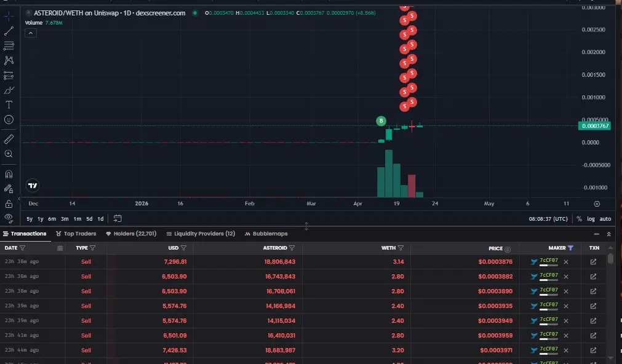Toggle stay in drawing mode pencil lock

pyautogui.click(x=9, y=189)
